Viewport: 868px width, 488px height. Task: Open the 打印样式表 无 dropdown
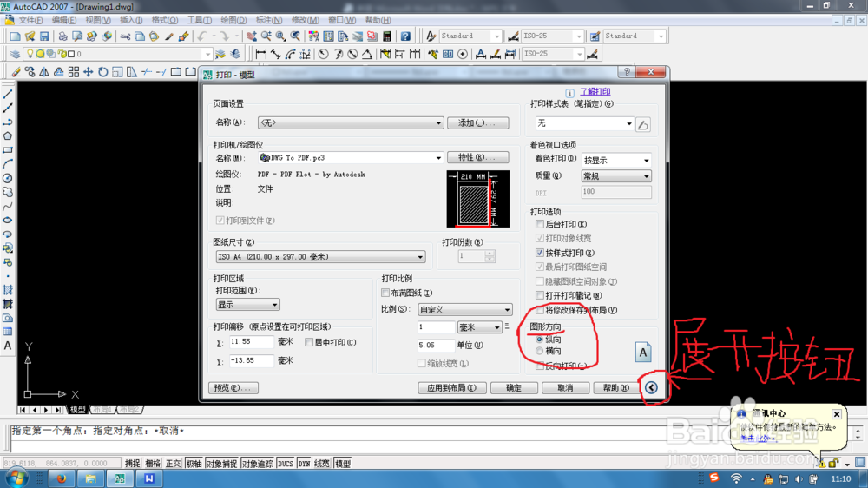[584, 123]
